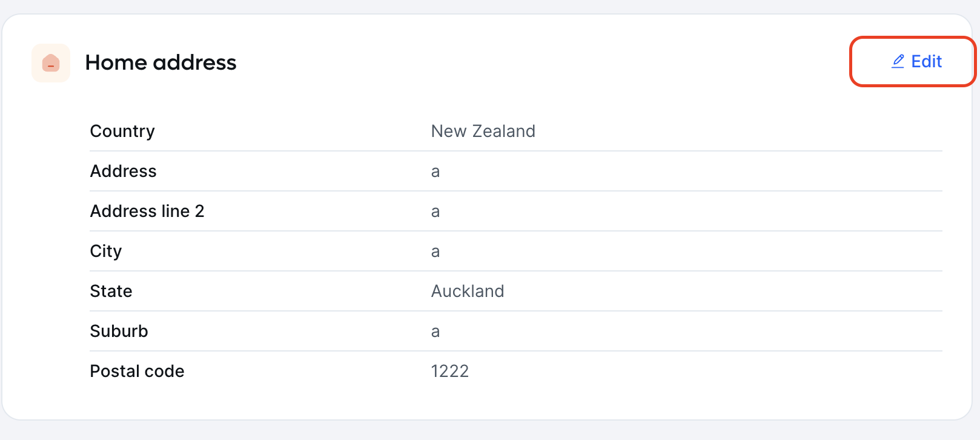Click the Country label
The width and height of the screenshot is (980, 440).
122,131
